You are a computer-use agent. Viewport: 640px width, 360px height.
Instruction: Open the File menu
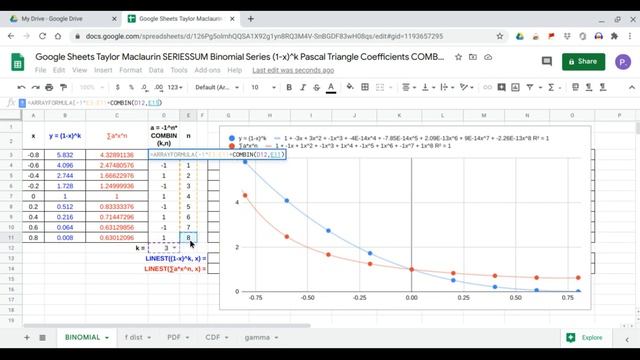pos(40,70)
